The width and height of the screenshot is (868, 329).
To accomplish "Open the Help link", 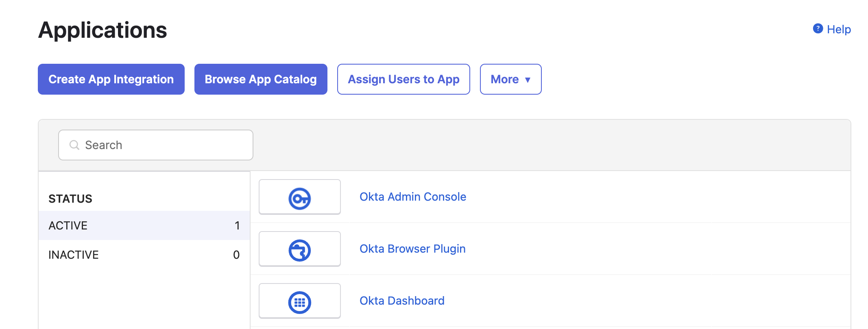I will (839, 29).
